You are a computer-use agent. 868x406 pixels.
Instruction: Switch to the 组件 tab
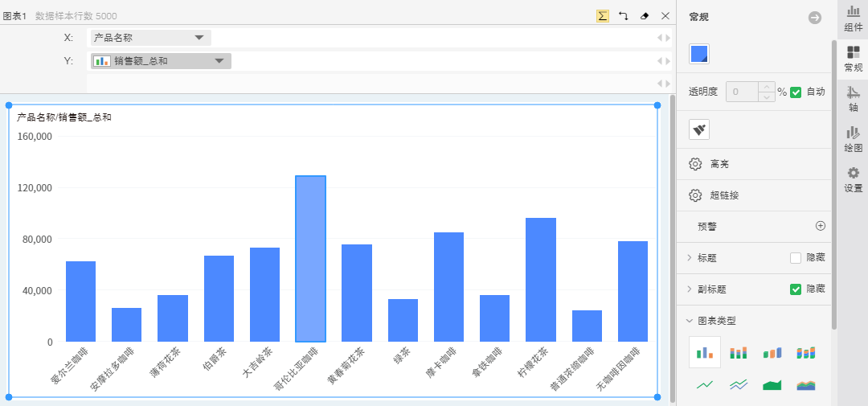[x=853, y=18]
